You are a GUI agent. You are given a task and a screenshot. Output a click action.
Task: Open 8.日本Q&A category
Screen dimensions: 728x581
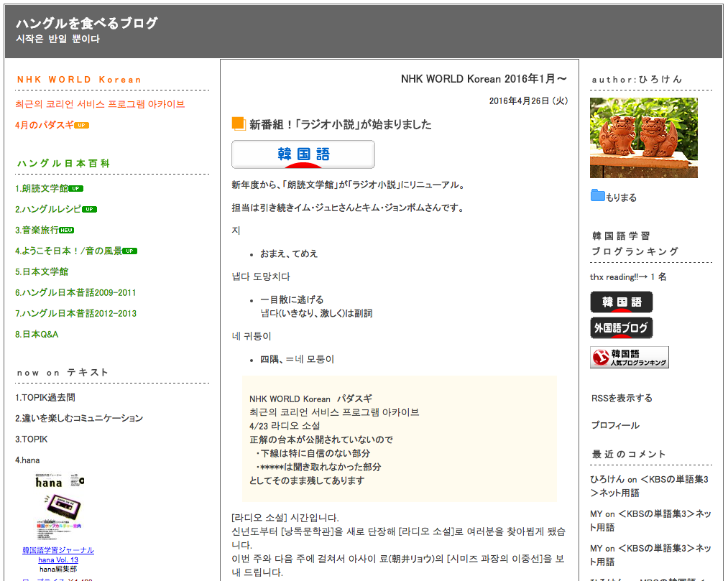point(37,335)
